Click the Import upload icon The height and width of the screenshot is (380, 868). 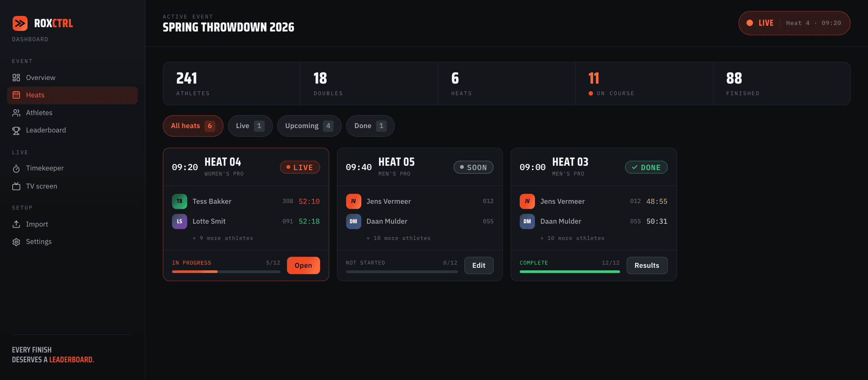(x=16, y=224)
